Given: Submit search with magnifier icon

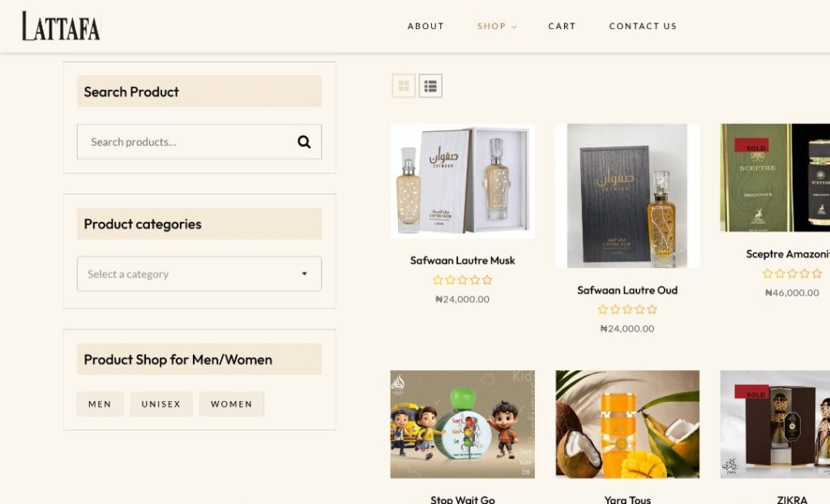Looking at the screenshot, I should click(x=304, y=142).
